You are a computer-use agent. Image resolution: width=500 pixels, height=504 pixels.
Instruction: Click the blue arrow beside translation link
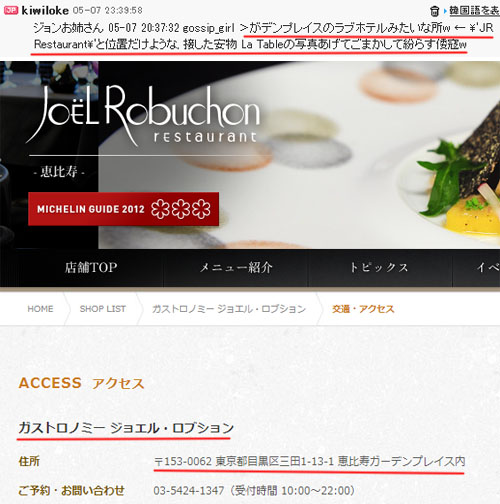(x=445, y=11)
